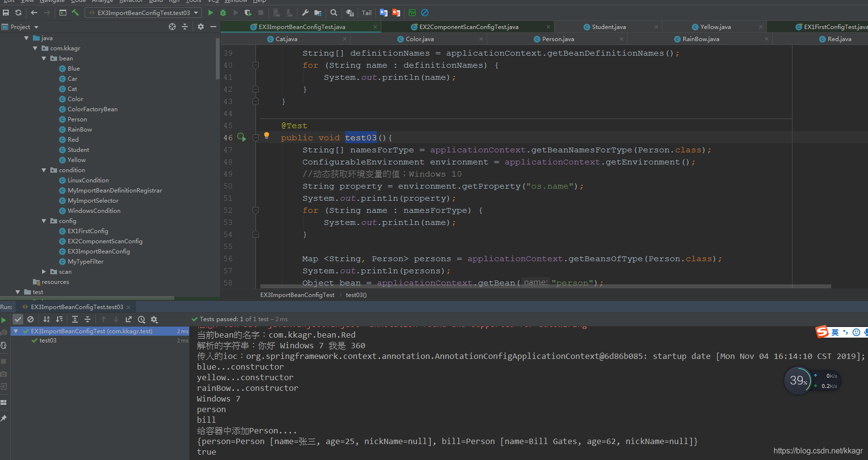This screenshot has width=868, height=460.
Task: Click the Save All toolbar icon
Action: 6,13
